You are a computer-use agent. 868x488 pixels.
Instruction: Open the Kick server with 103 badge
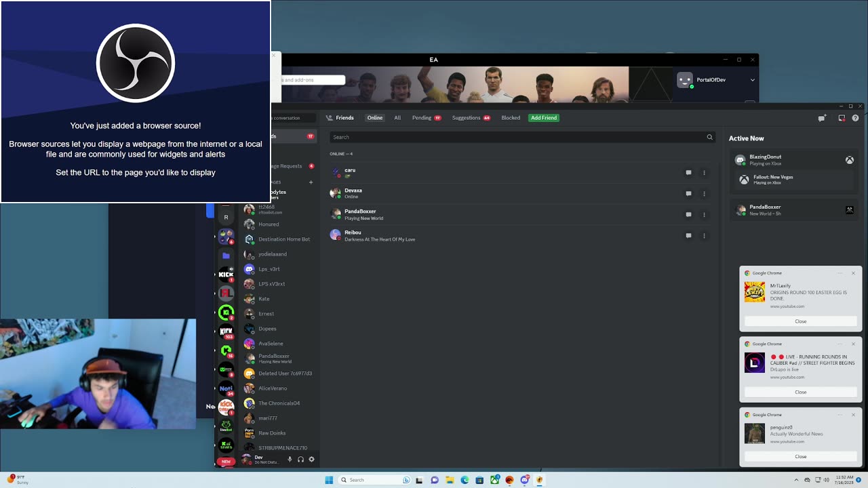click(226, 331)
